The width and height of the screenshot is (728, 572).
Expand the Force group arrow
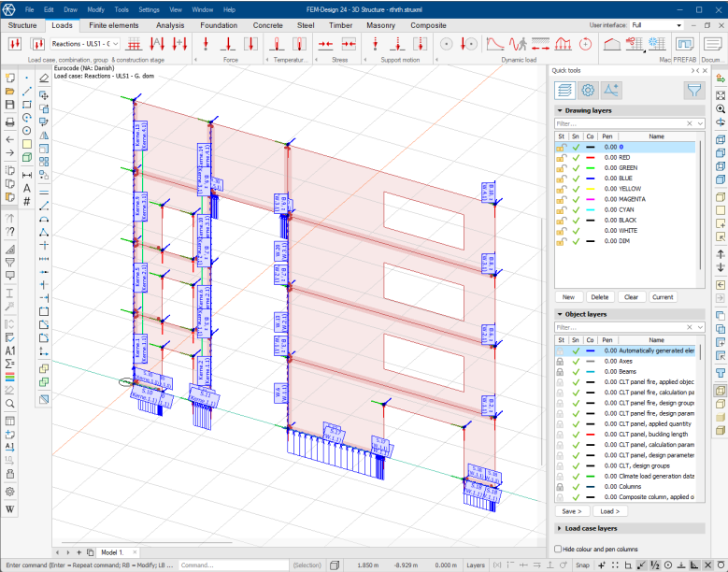pos(195,60)
